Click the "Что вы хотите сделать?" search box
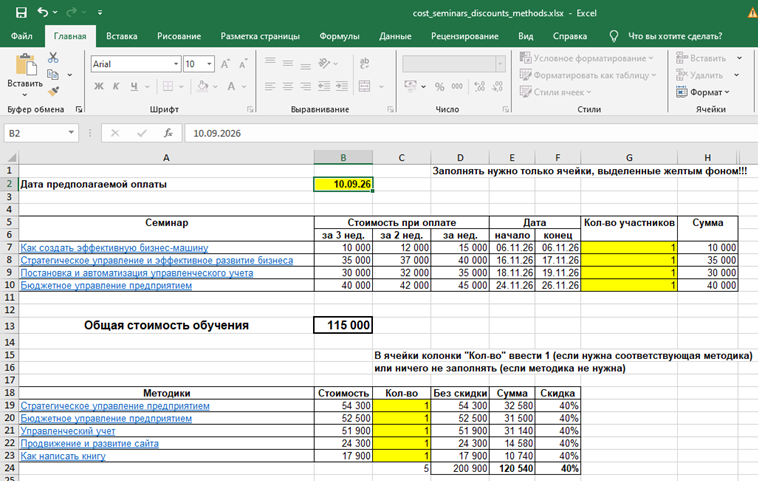Viewport: 758px width, 481px height. click(675, 36)
